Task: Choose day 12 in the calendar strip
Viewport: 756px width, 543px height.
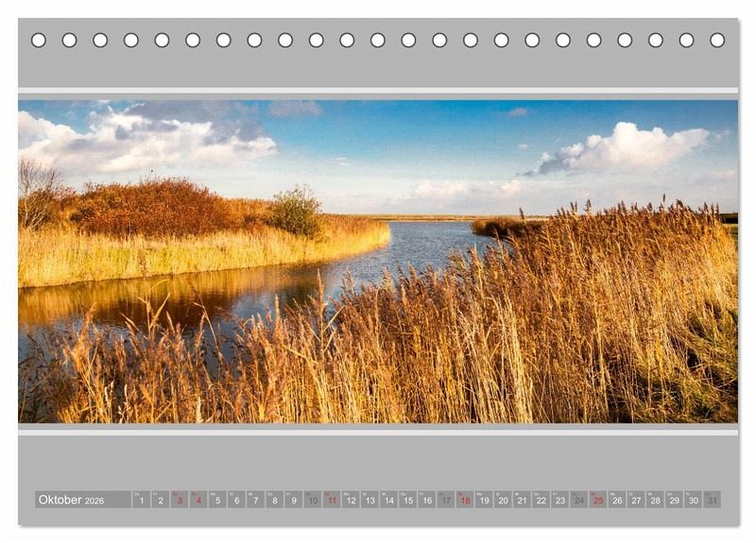Action: [x=351, y=500]
